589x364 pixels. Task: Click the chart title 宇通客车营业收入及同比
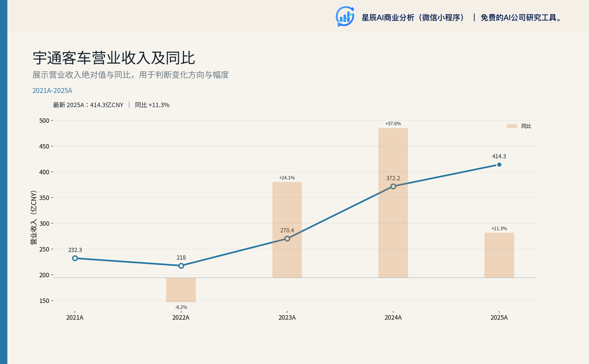click(114, 58)
